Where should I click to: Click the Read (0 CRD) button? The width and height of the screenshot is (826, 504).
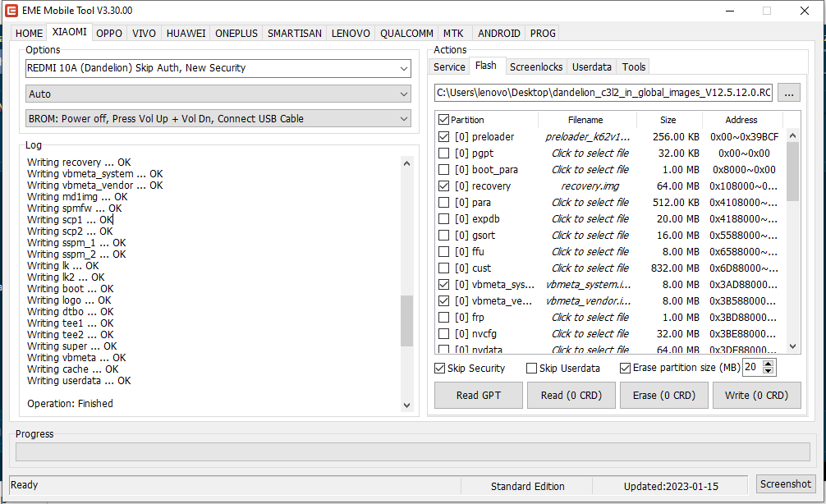click(x=571, y=396)
